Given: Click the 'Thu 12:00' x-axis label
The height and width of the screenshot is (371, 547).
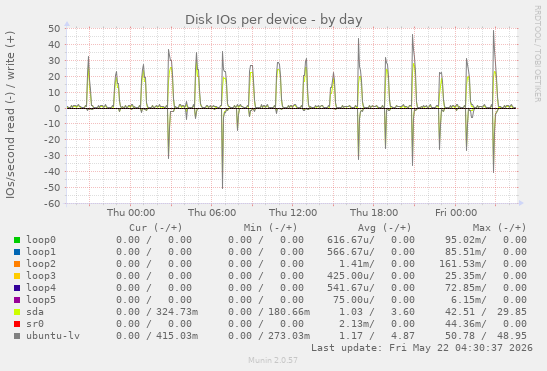Looking at the screenshot, I should [293, 213].
